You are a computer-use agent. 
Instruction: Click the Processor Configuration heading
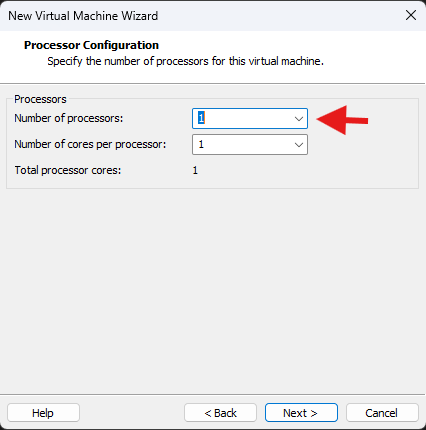[91, 45]
